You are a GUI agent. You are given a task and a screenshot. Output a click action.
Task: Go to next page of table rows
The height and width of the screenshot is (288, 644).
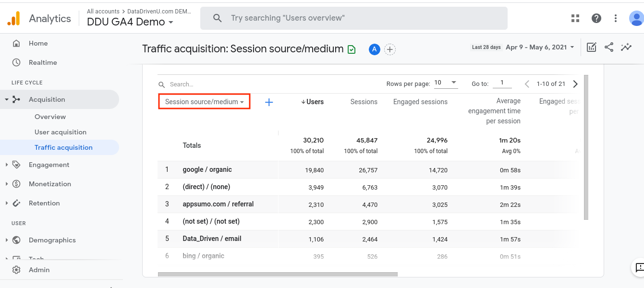coord(575,84)
